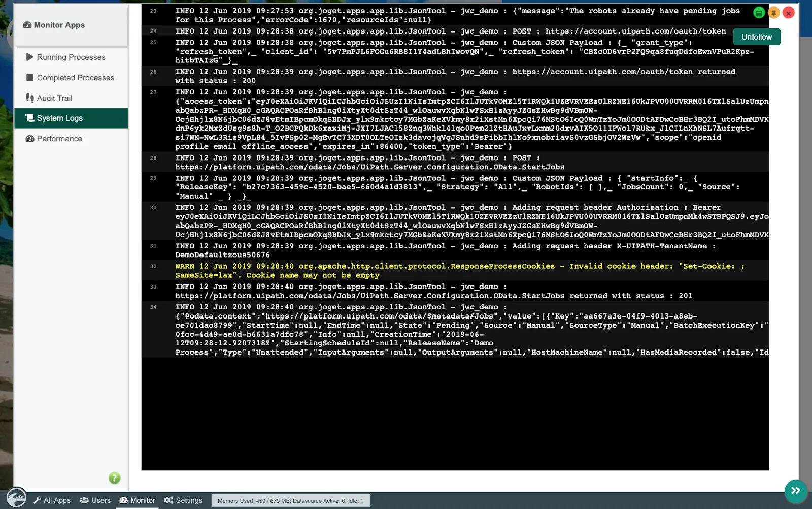Click the Monitor gauge icon in the admin bar
The height and width of the screenshot is (509, 812).
[x=124, y=500]
